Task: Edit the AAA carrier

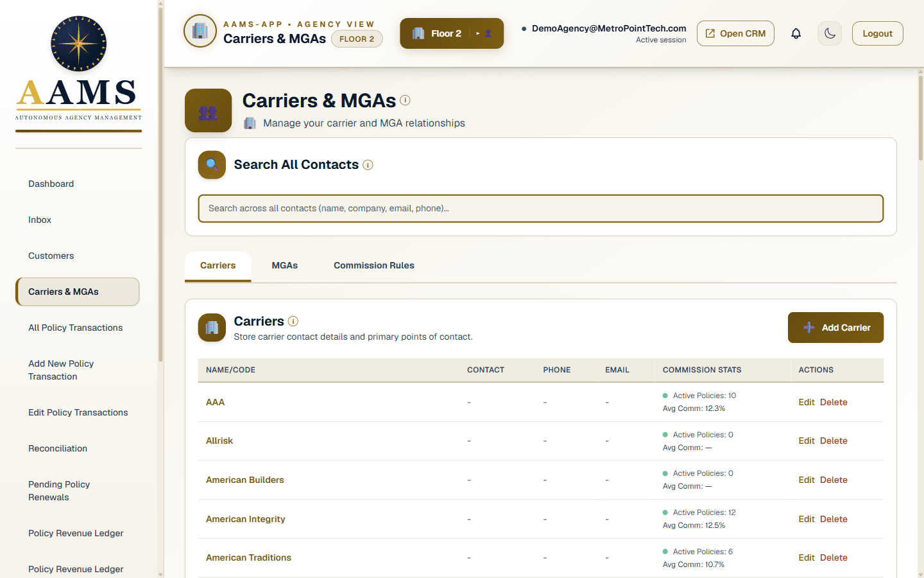Action: tap(806, 403)
